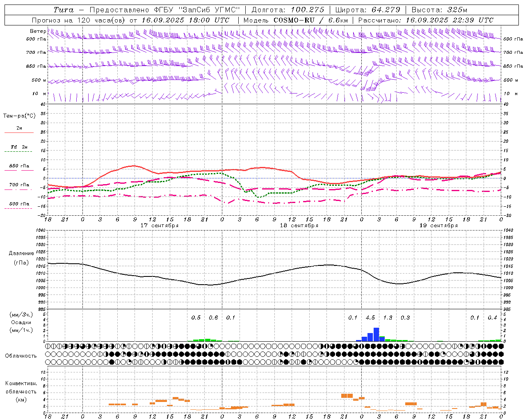Screen dimensions: 525x420
Task: Click the "10 м" wind level label on left
Action: point(39,94)
